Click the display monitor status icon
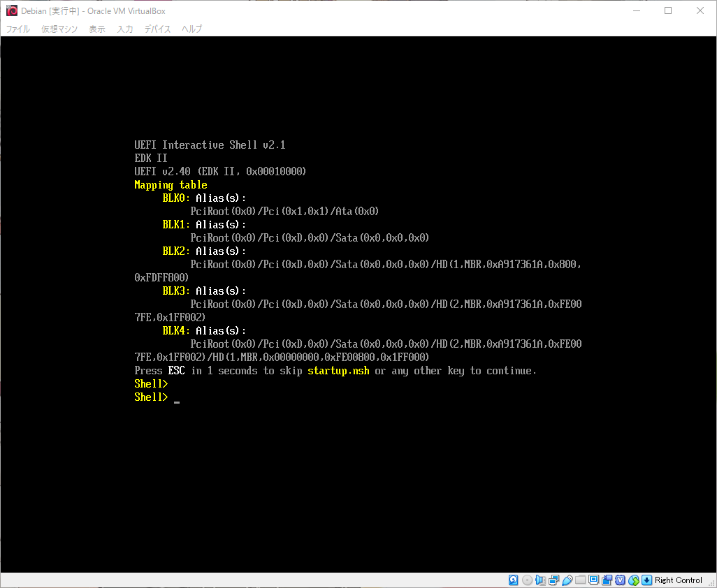Viewport: 717px width, 588px height. point(593,580)
